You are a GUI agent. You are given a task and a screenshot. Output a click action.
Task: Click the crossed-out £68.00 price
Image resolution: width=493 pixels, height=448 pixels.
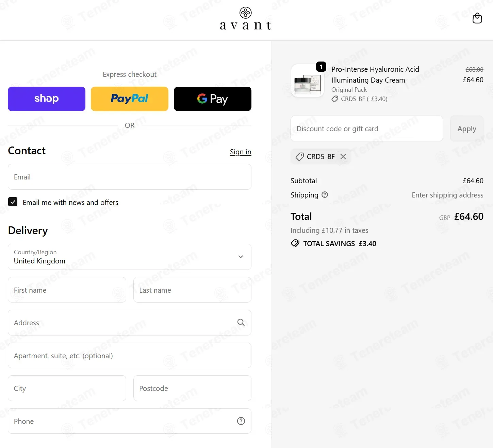pyautogui.click(x=474, y=69)
